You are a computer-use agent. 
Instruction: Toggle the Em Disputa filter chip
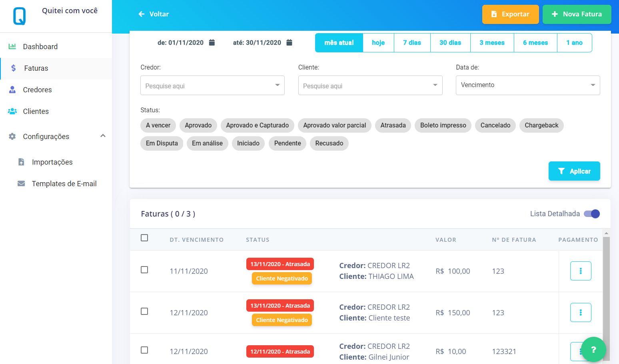coord(162,143)
